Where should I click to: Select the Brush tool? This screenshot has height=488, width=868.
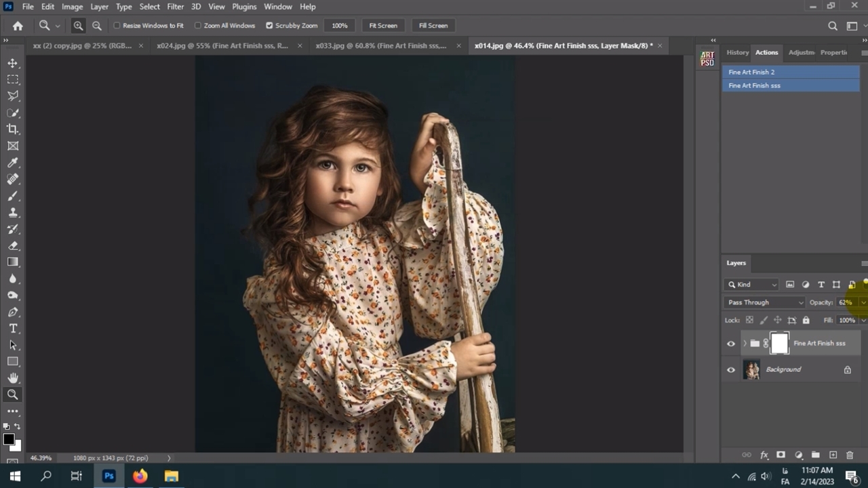tap(13, 196)
